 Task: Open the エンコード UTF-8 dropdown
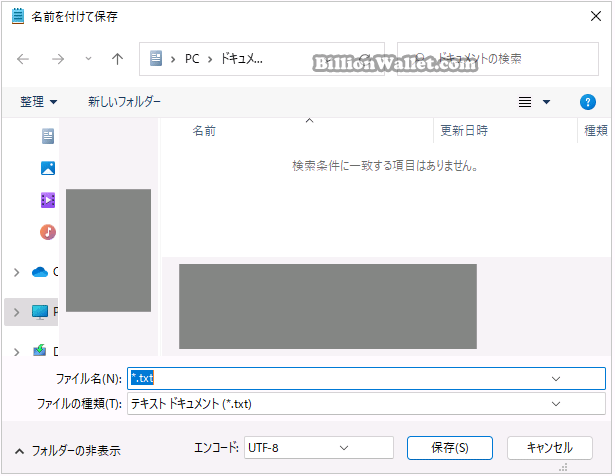pyautogui.click(x=318, y=448)
